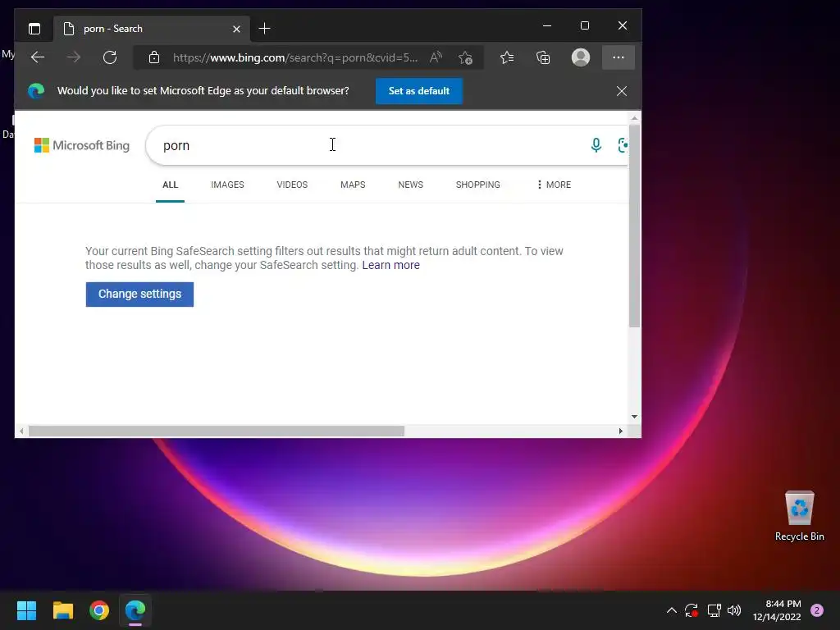Open volume control tray icon
The height and width of the screenshot is (630, 840).
[x=734, y=610]
